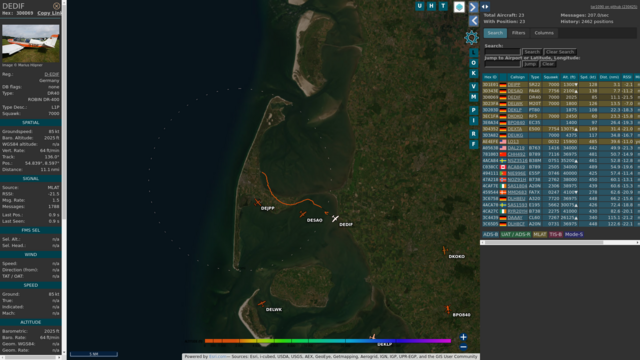
Task: Click the Clear Search button
Action: 560,52
